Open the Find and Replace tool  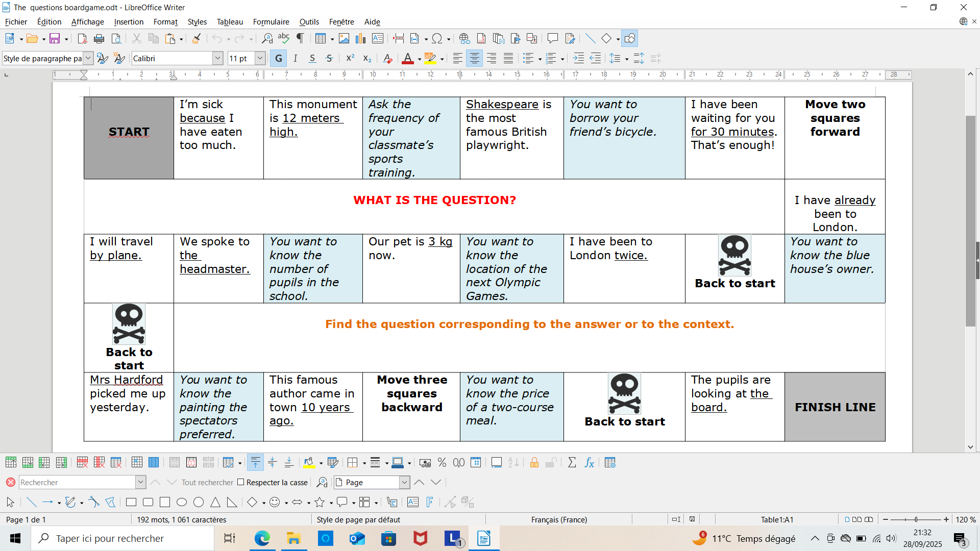[x=267, y=38]
